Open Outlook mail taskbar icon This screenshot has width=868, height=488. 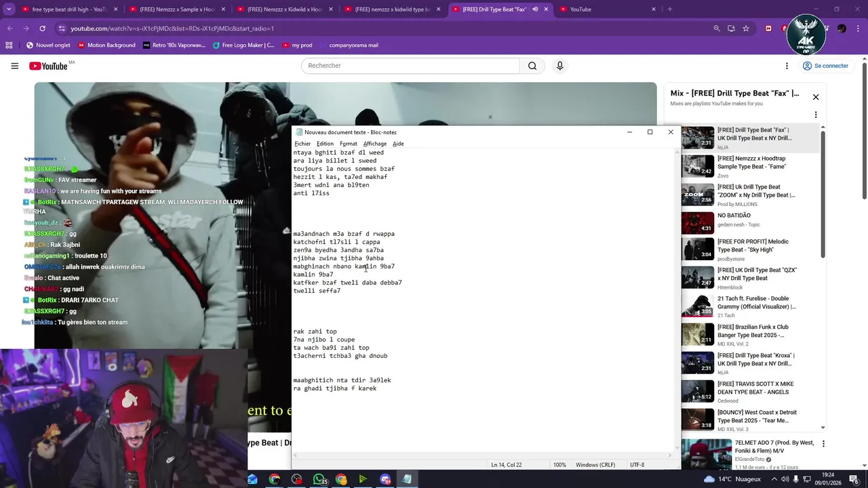click(x=252, y=479)
